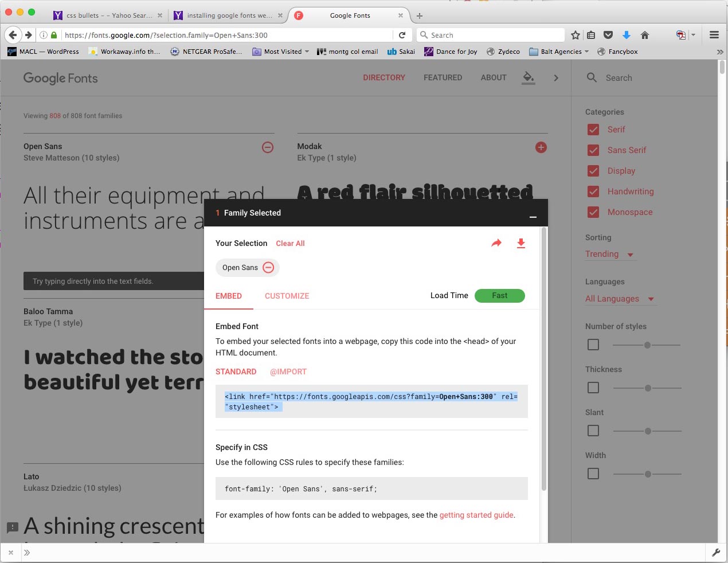Open the Fancybox bookmark
Viewport: 728px width, 563px height.
coord(617,52)
